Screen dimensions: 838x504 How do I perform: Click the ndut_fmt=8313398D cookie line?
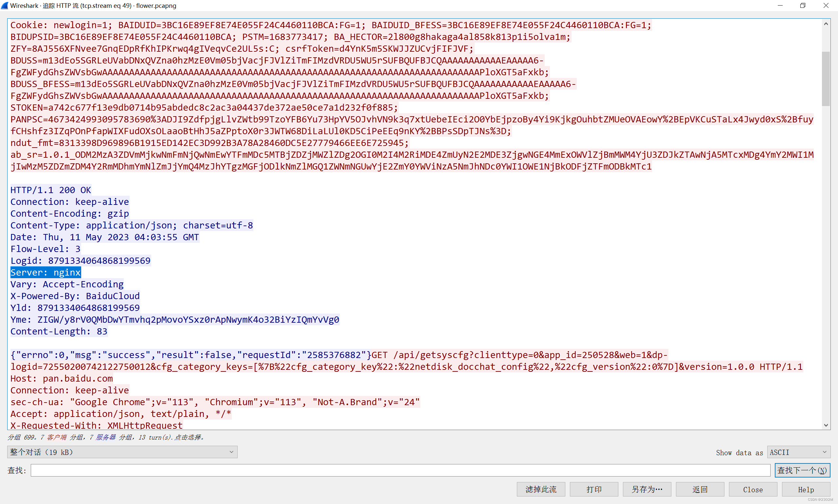[x=209, y=143]
